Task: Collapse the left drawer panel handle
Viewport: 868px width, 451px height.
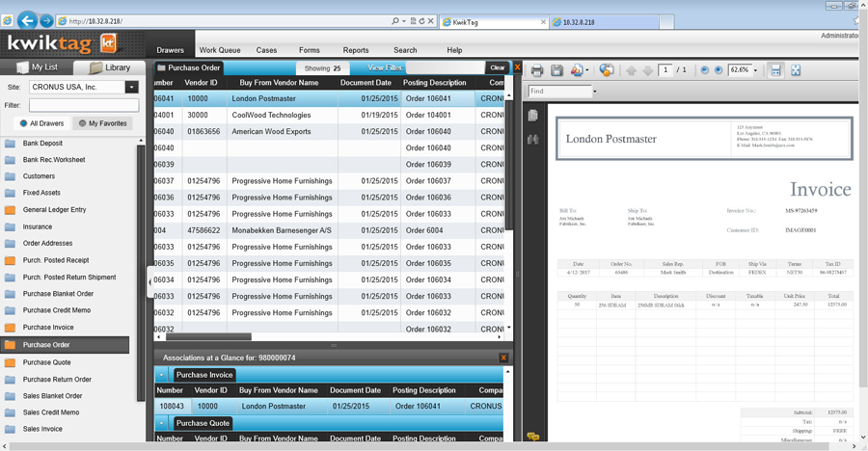Action: click(x=149, y=282)
